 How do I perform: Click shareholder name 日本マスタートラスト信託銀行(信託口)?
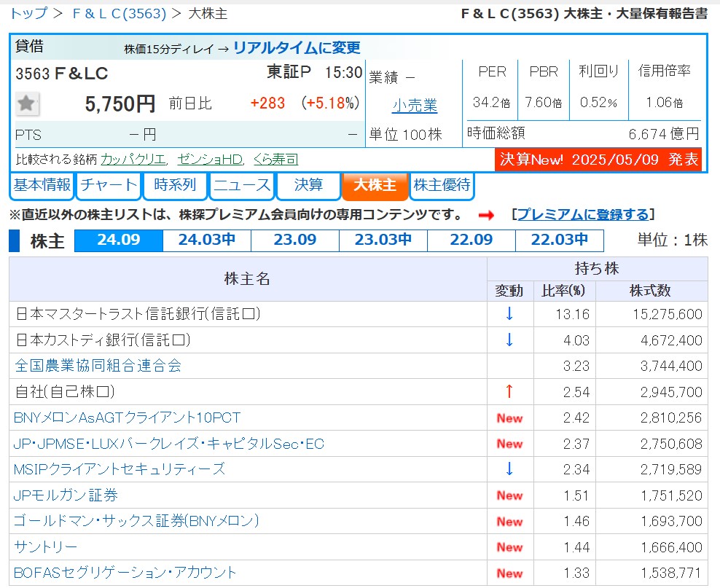tap(138, 314)
